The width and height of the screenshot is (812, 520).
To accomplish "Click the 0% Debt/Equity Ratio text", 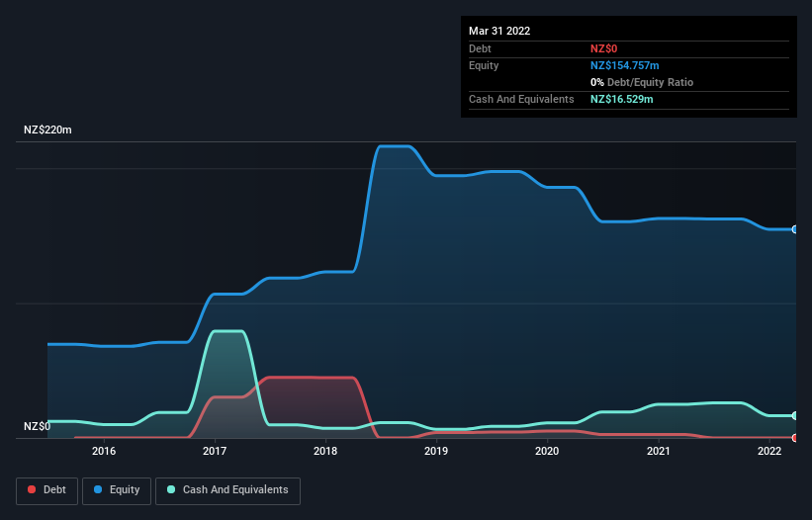I will (642, 82).
